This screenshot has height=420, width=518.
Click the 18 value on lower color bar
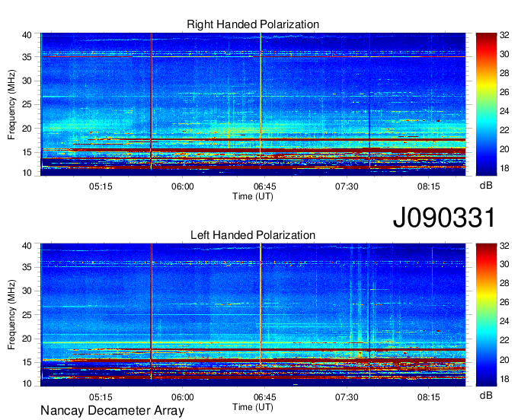504,379
